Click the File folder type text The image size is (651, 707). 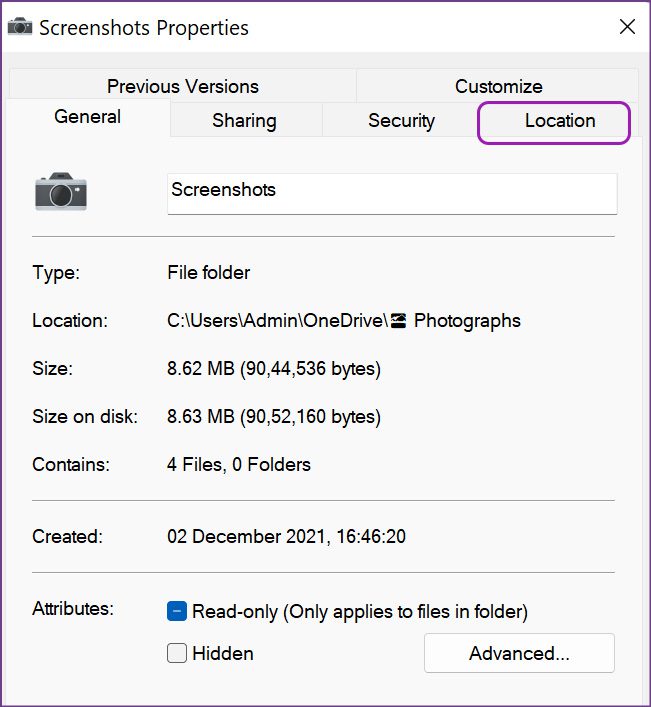[208, 272]
